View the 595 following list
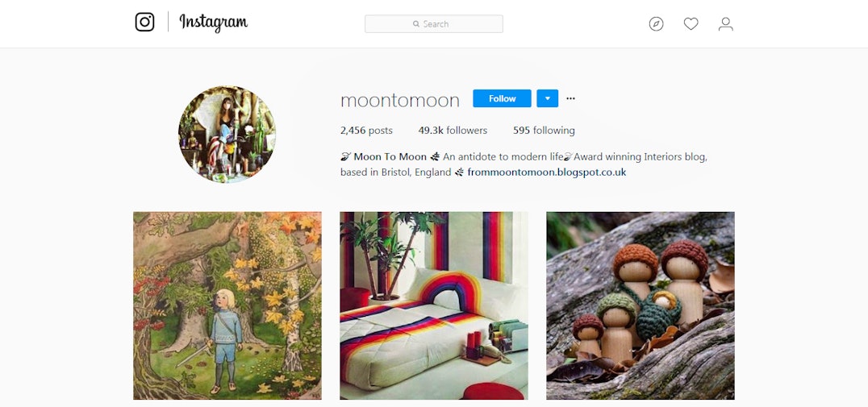 click(544, 131)
